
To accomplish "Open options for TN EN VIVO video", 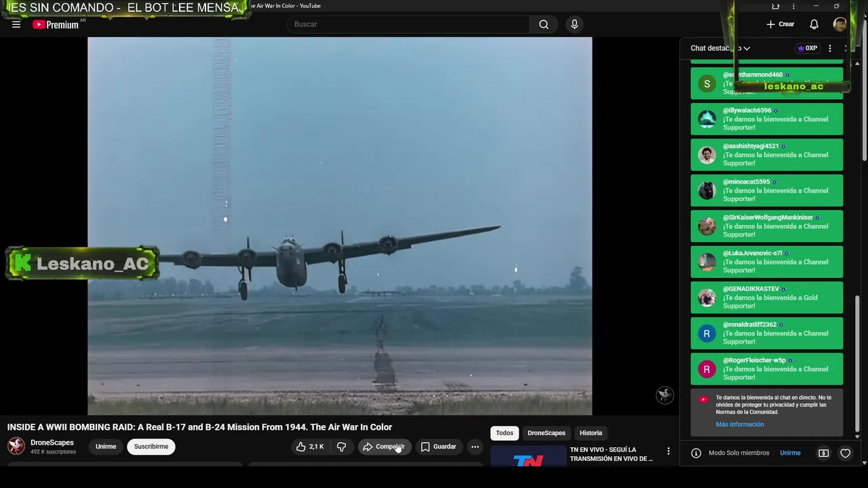I will point(669,451).
